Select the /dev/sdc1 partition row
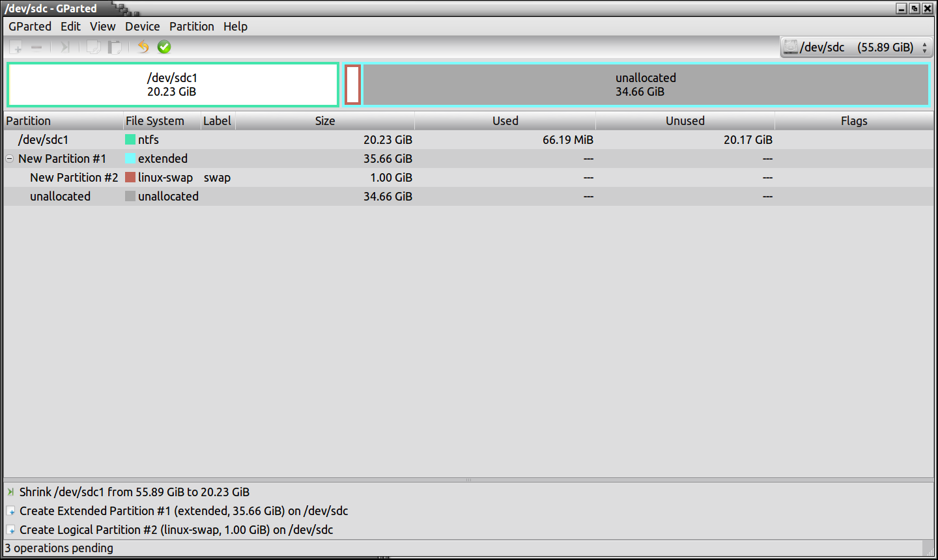 pyautogui.click(x=468, y=140)
